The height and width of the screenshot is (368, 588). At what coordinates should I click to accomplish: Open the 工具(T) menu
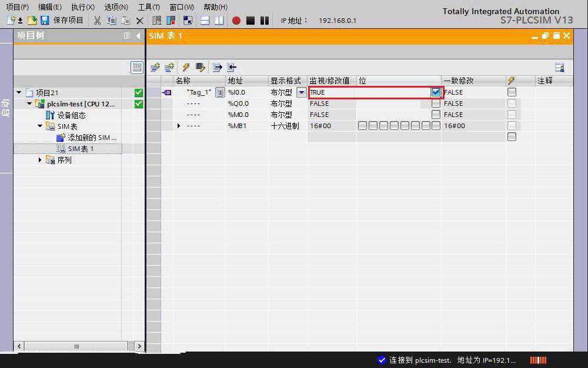pos(149,7)
